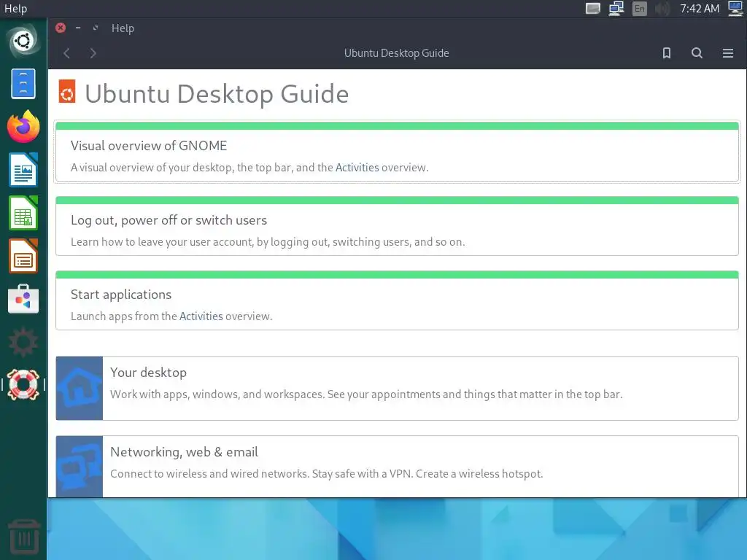
Task: Click the Help title in the window titlebar
Action: coord(123,28)
